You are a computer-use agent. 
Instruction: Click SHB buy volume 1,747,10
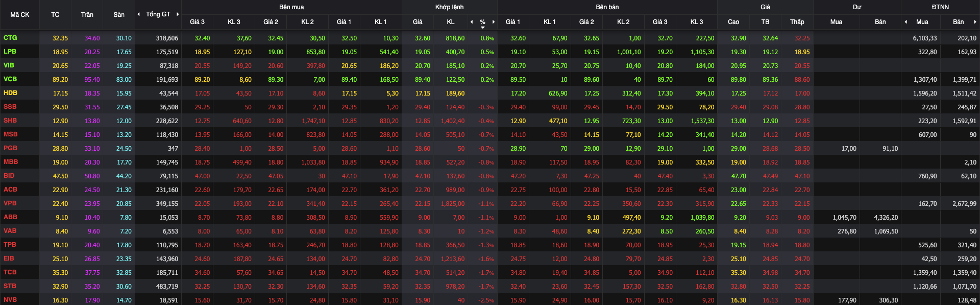point(313,121)
